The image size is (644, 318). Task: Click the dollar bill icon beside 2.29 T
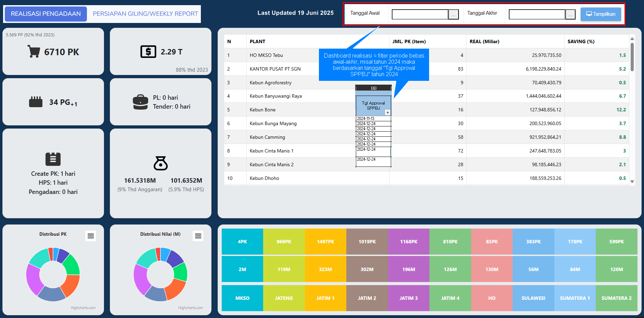coord(148,52)
